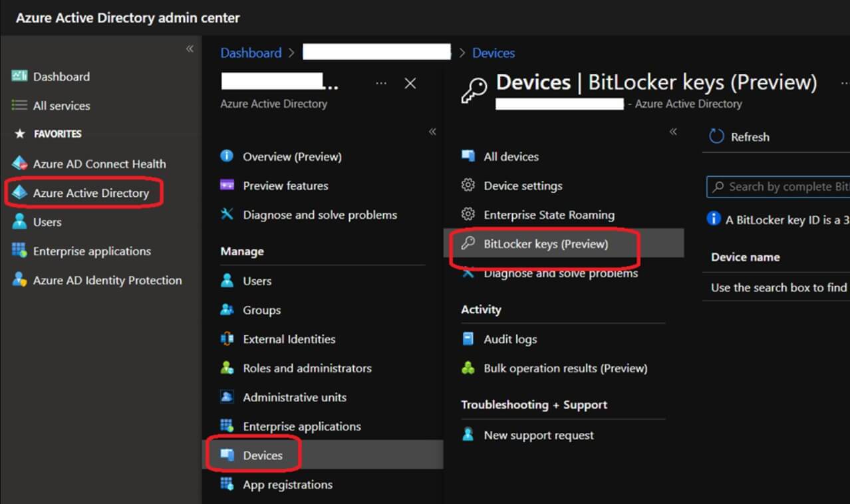
Task: Click the BitLocker keys key icon
Action: click(x=468, y=244)
